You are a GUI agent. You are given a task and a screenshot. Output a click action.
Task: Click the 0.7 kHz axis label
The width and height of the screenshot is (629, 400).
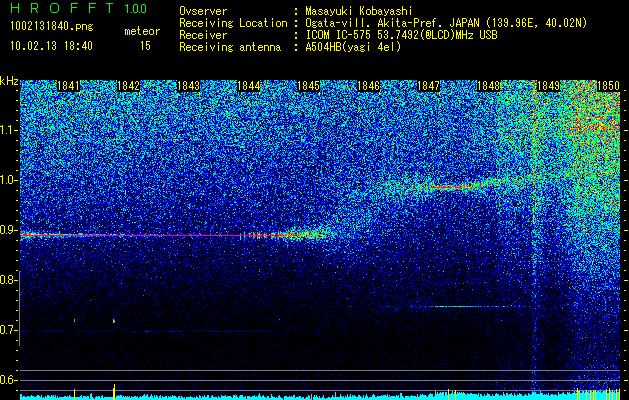click(x=9, y=330)
